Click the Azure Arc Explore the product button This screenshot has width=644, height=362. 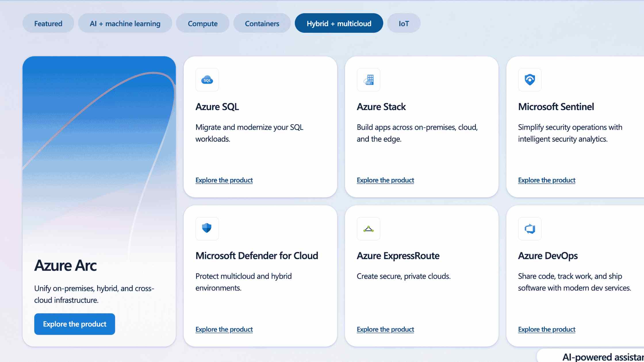coord(74,324)
